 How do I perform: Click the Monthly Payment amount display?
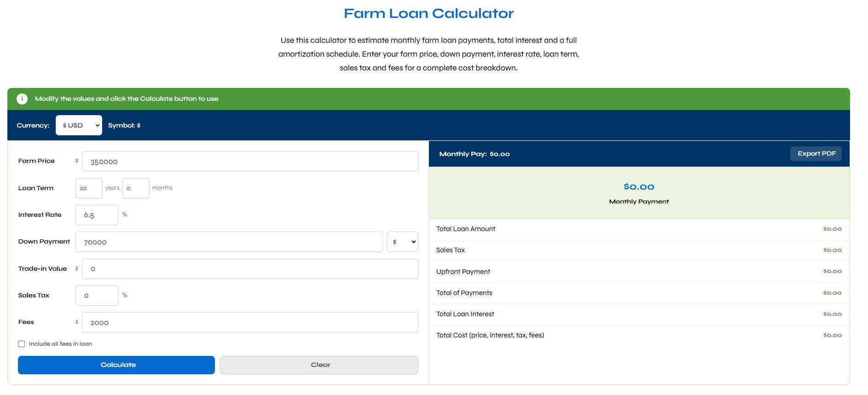[x=639, y=187]
